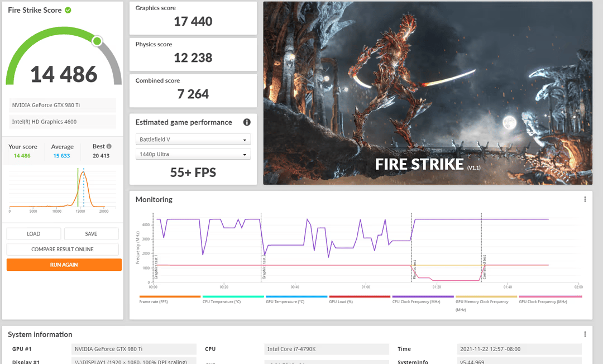Click the Combined score value 7 264
Screen dimensions: 603x364
pos(193,94)
